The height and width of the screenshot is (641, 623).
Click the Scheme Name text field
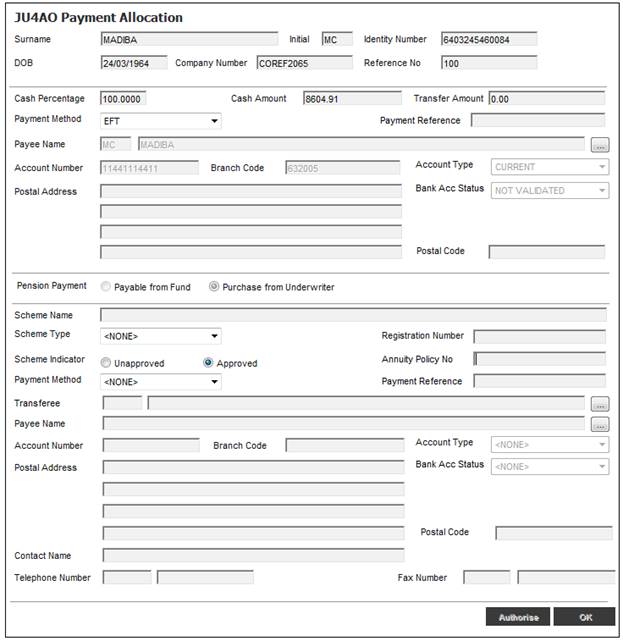[x=353, y=315]
